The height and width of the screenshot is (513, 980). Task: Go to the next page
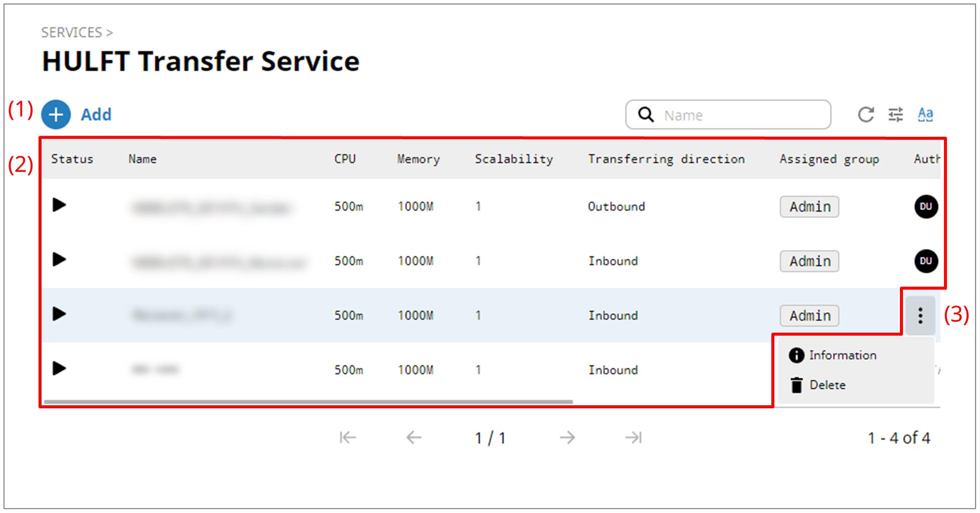(x=567, y=438)
